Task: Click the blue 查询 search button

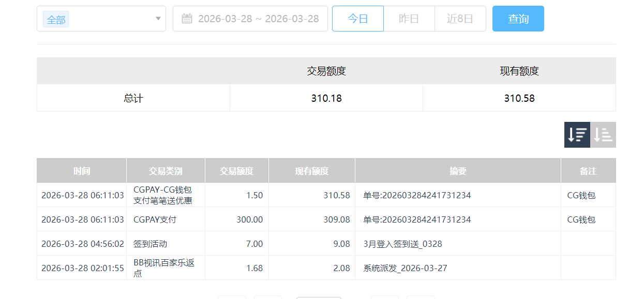Action: (x=518, y=19)
